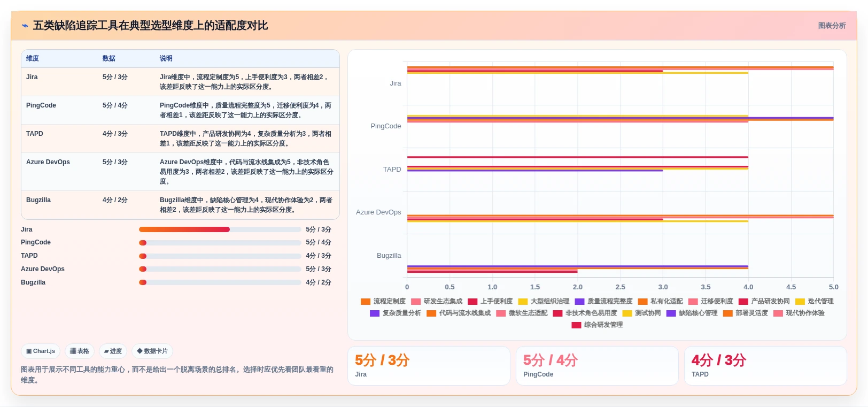The height and width of the screenshot is (407, 868).
Task: Select the 表格 tag chip
Action: pyautogui.click(x=80, y=351)
